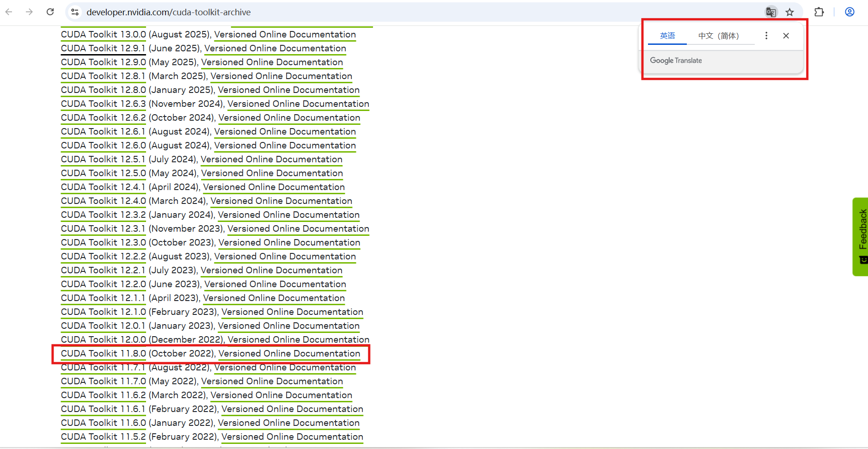This screenshot has width=868, height=449.
Task: Reload the CUDA archive page
Action: (50, 12)
